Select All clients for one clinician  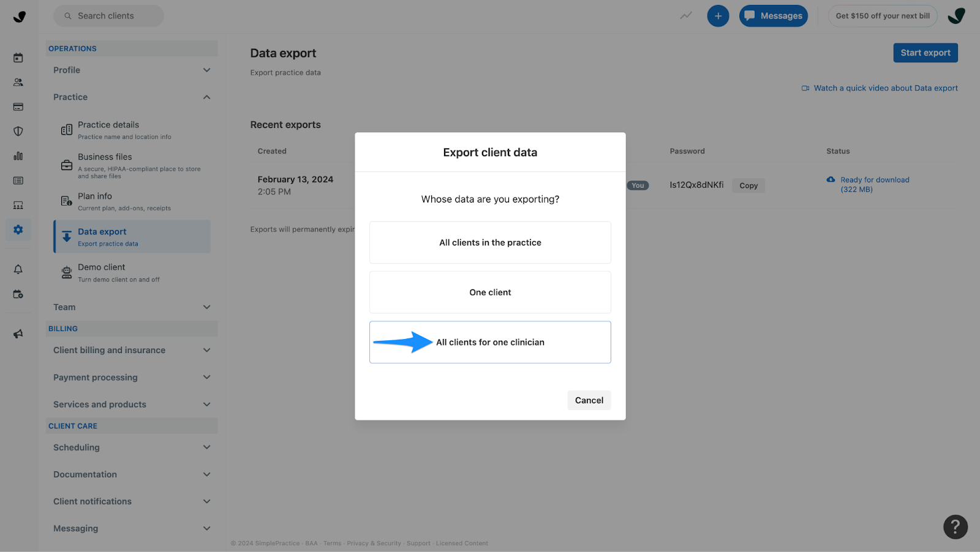click(489, 342)
